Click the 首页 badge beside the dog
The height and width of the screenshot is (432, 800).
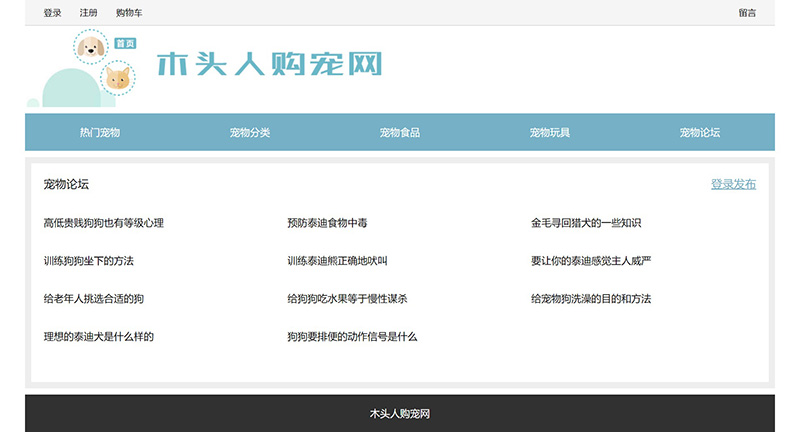click(125, 44)
